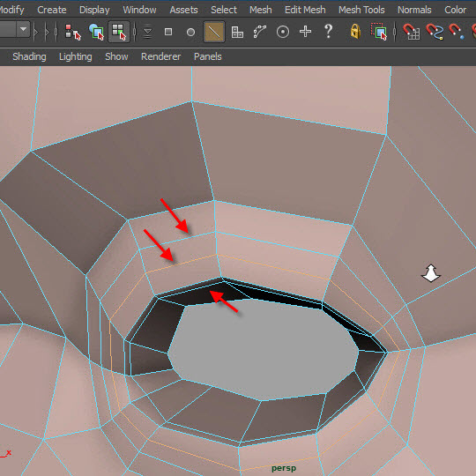Enable snap to grids magnet
This screenshot has height=476, width=476.
(412, 32)
